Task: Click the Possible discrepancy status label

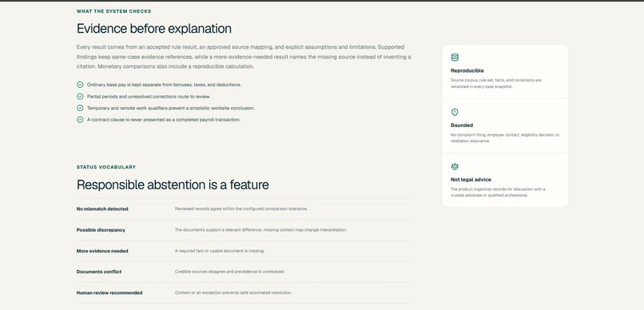Action: (x=101, y=230)
